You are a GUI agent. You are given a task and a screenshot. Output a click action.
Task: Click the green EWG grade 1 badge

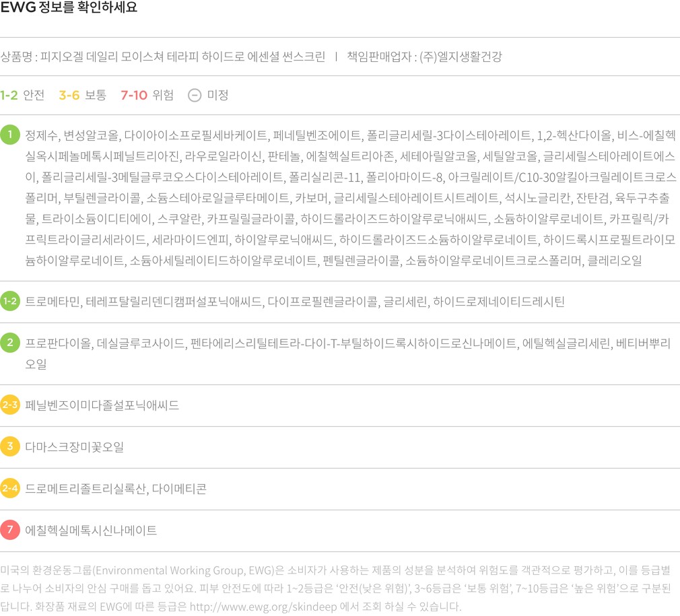pos(10,135)
